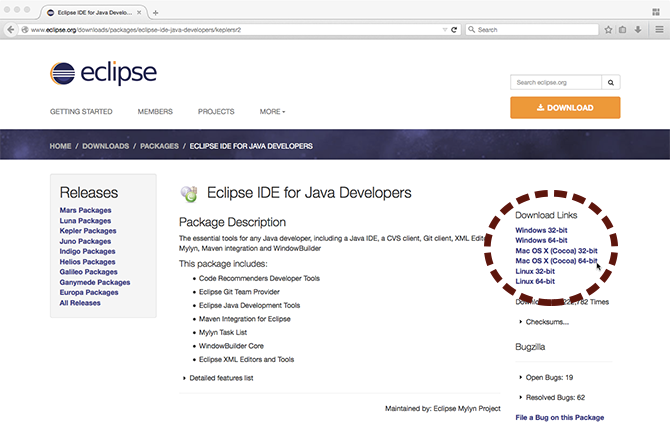Close the Eclipse IDE browser tab
The height and width of the screenshot is (437, 670).
139,12
